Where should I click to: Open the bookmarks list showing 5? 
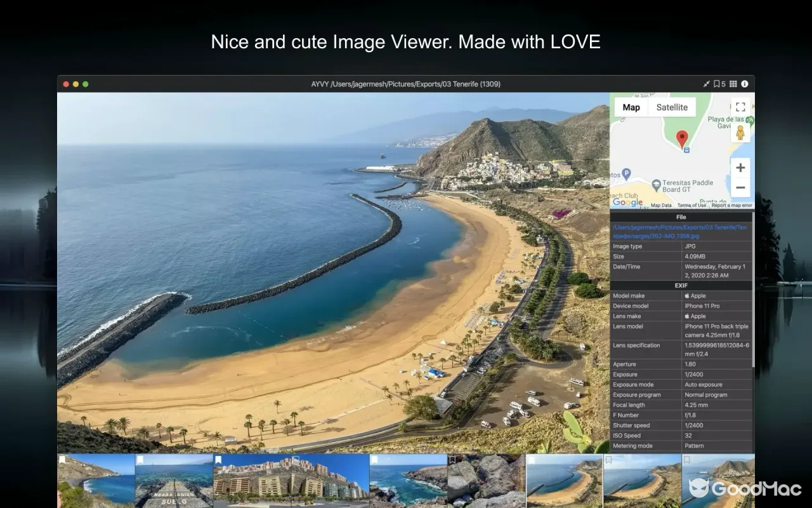[719, 84]
